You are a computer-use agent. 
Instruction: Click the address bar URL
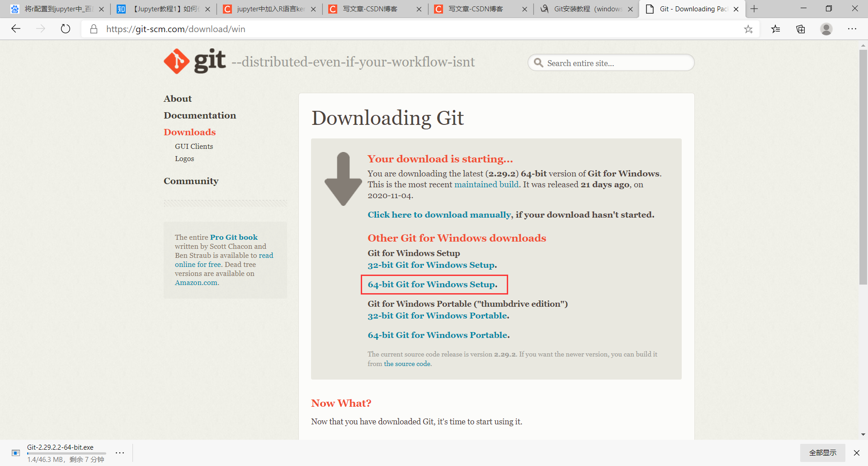[176, 29]
